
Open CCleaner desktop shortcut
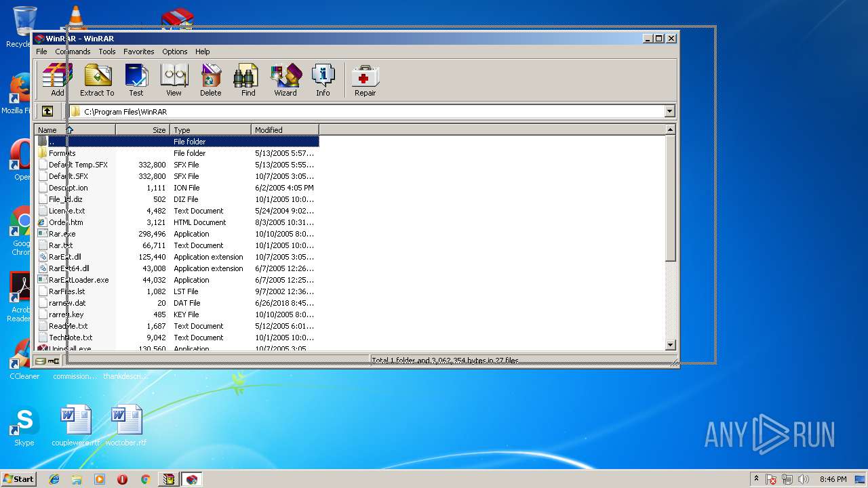[24, 359]
